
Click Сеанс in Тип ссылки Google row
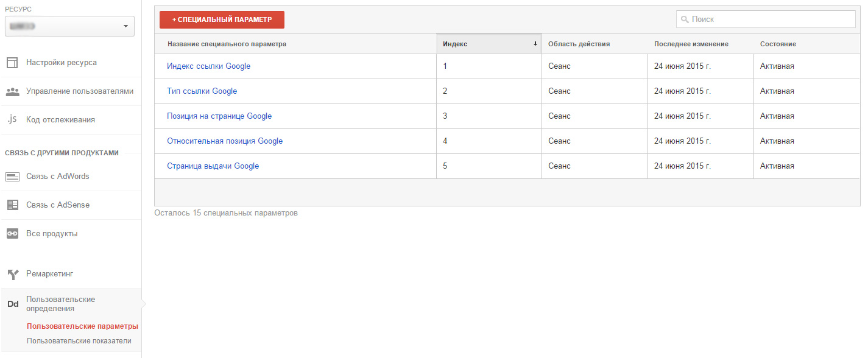click(559, 91)
